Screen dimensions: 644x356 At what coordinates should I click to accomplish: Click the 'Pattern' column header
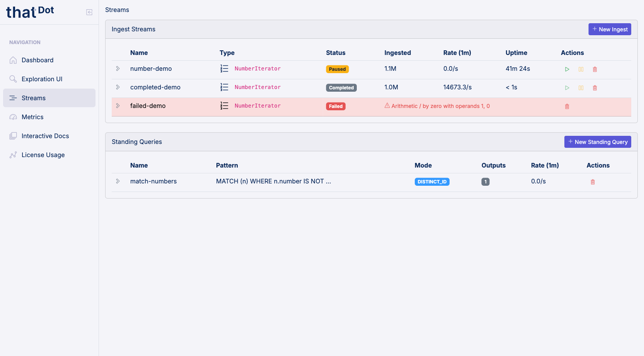coord(227,165)
